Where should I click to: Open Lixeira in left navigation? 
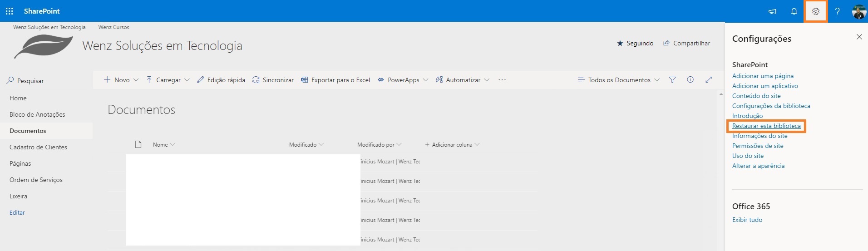(x=18, y=196)
